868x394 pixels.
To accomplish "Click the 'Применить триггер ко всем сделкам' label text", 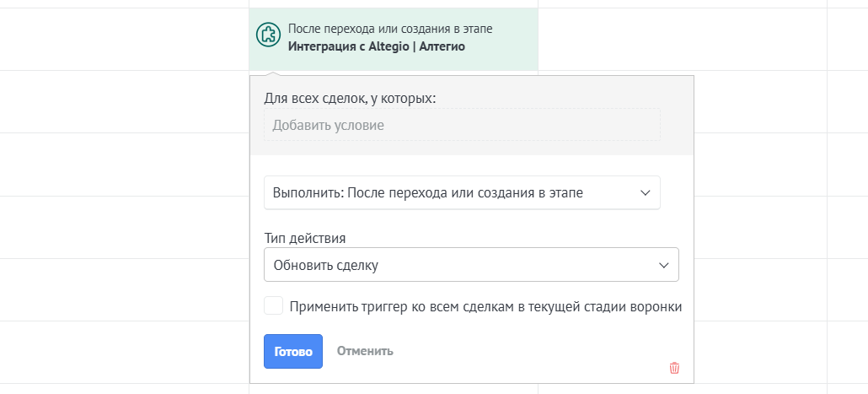I will click(x=486, y=306).
